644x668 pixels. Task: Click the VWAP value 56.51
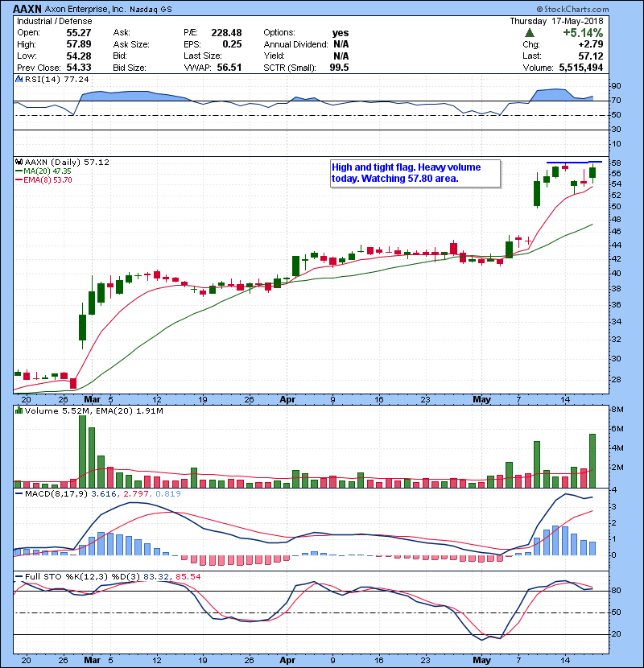pos(229,68)
